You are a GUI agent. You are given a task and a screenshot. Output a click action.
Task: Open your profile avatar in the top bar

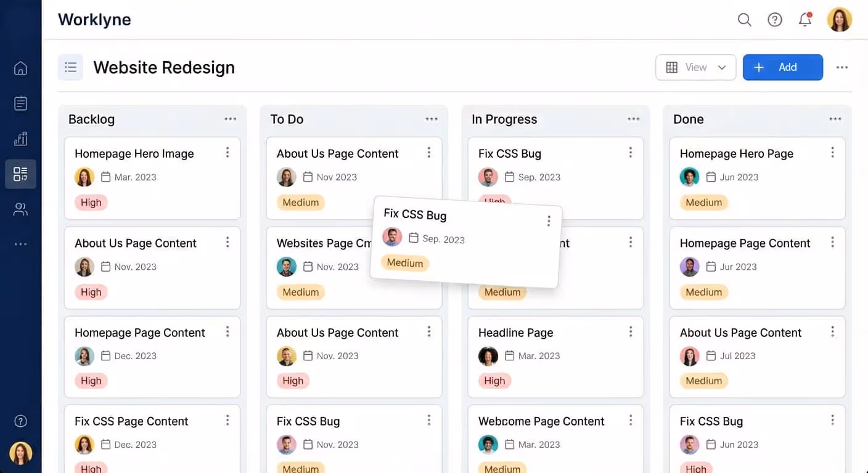pos(840,19)
